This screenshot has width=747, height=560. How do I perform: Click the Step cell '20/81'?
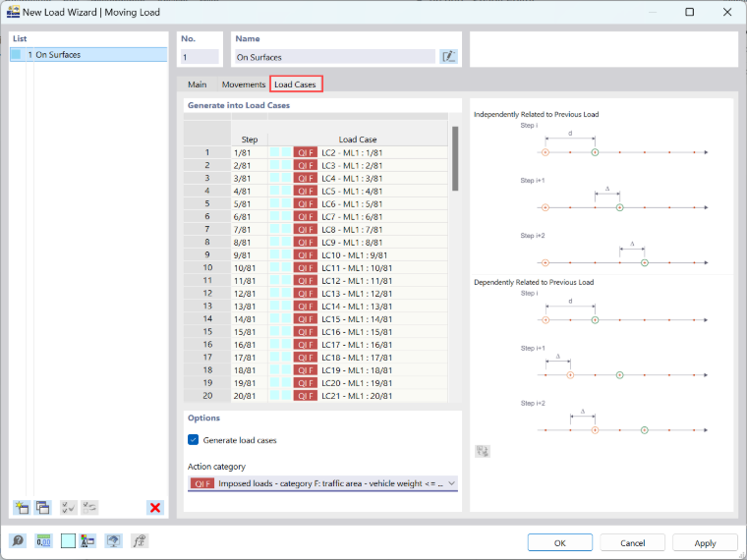pos(250,396)
